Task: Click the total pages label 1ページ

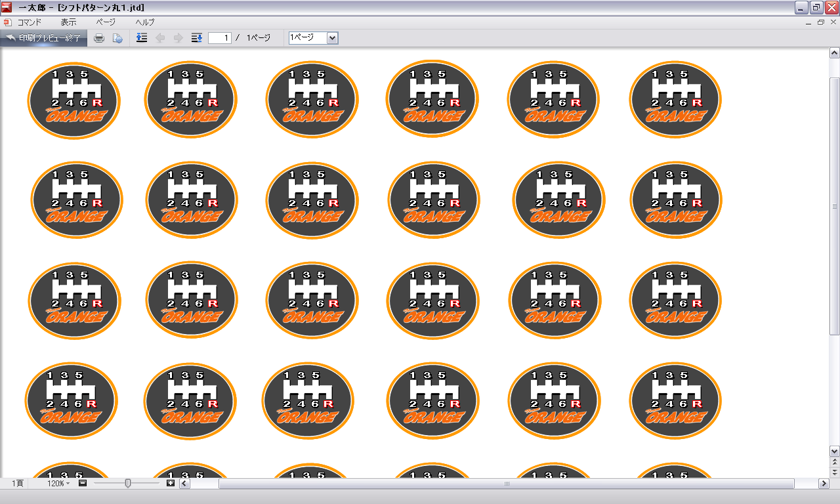Action: pyautogui.click(x=259, y=38)
